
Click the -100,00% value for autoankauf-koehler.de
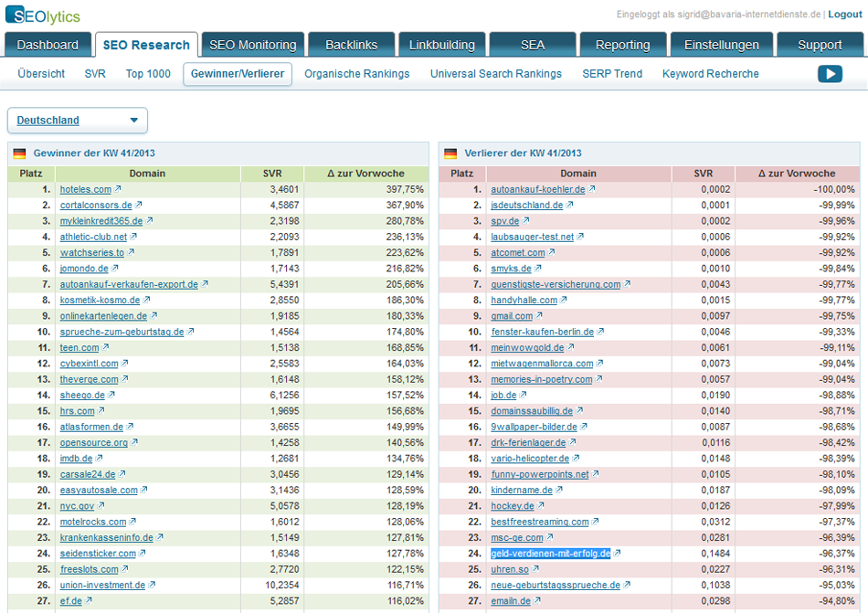tap(833, 189)
